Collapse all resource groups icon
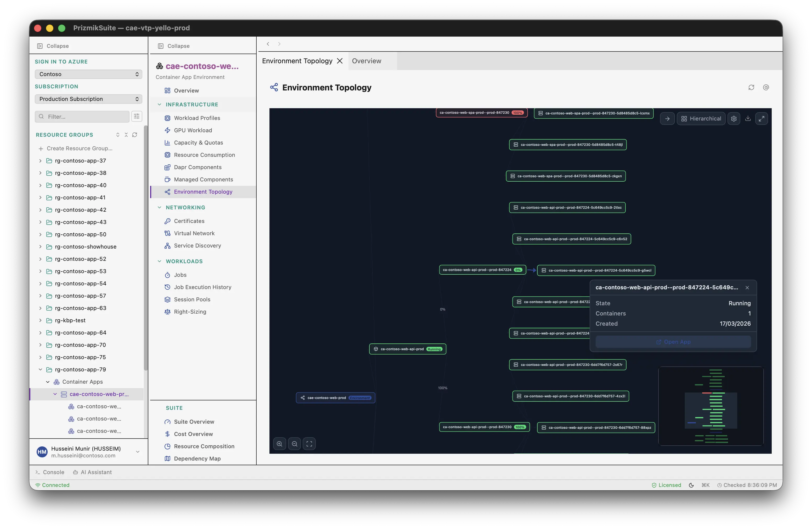Viewport: 812px width, 529px height. [126, 135]
